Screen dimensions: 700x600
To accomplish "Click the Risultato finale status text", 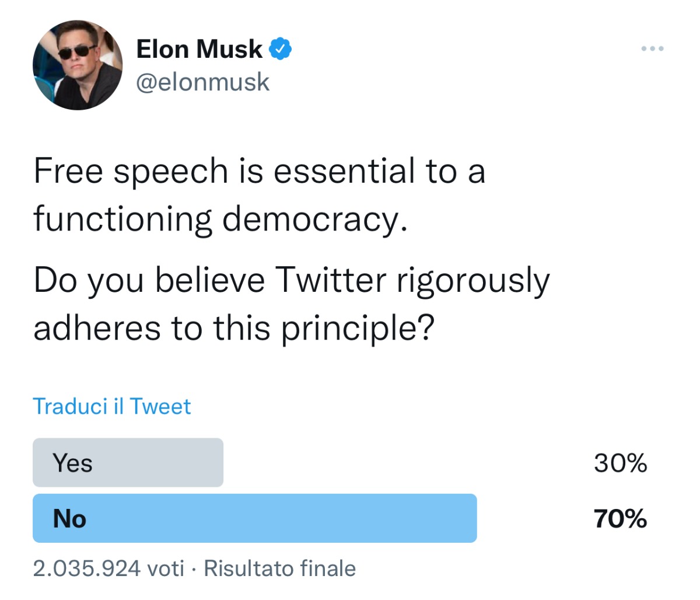I will (x=279, y=568).
